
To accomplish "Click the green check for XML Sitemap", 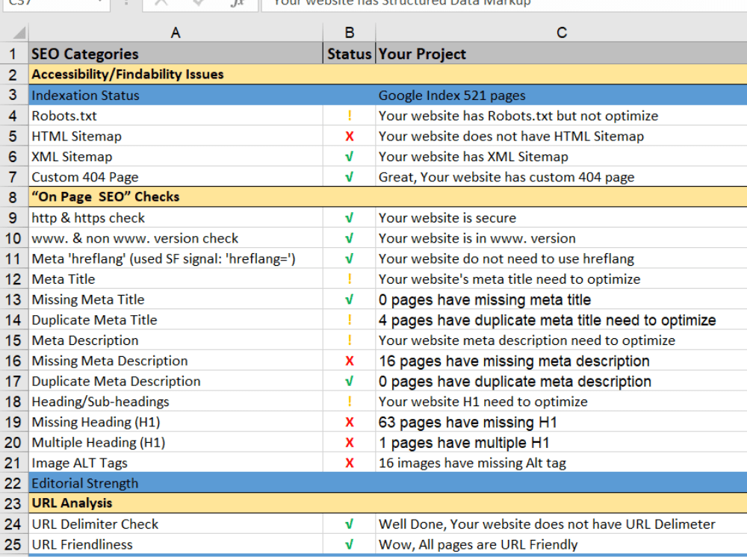I will [349, 157].
